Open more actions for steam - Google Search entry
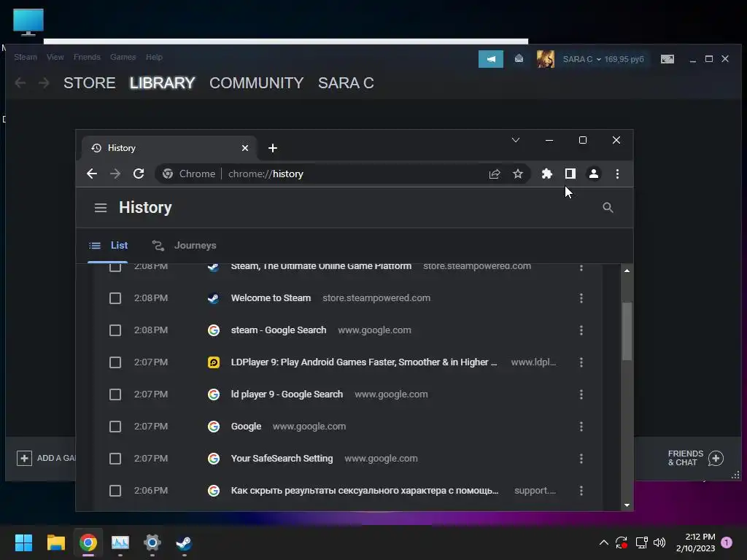The image size is (747, 560). 581,330
